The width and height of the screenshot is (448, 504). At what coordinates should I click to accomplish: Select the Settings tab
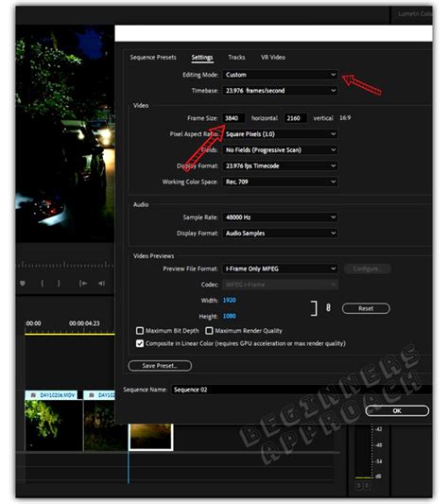[x=202, y=58]
